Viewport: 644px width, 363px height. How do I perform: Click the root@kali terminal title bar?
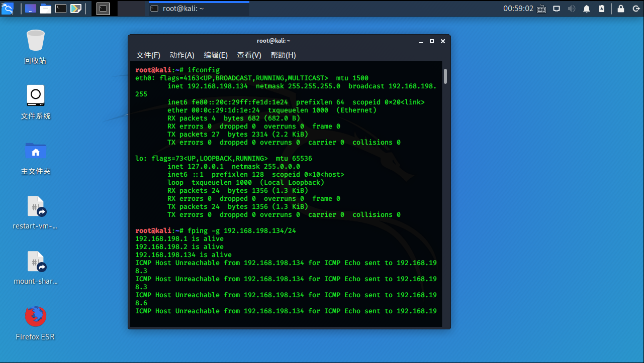(x=273, y=41)
